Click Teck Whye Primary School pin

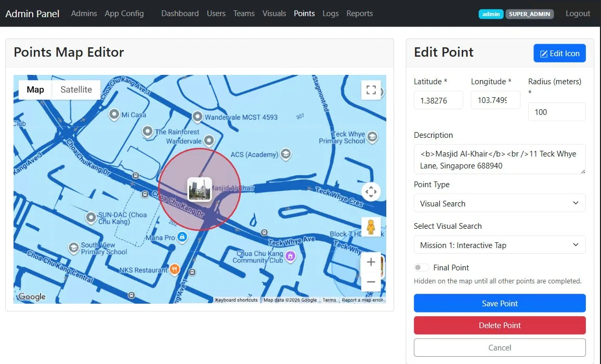[x=372, y=137]
